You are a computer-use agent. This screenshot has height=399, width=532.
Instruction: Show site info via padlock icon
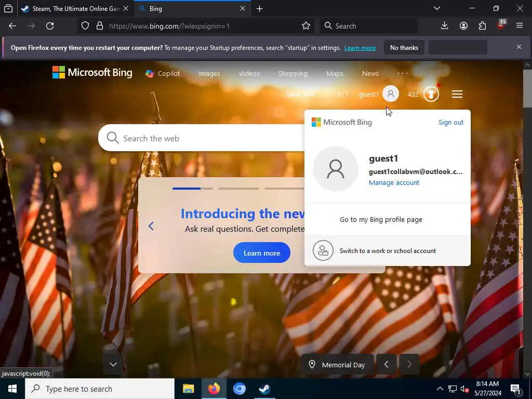[100, 26]
